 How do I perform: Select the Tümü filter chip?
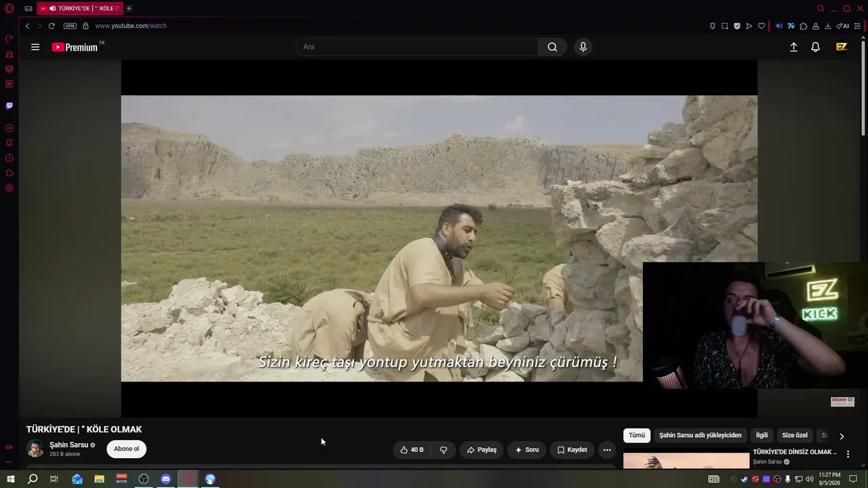637,435
